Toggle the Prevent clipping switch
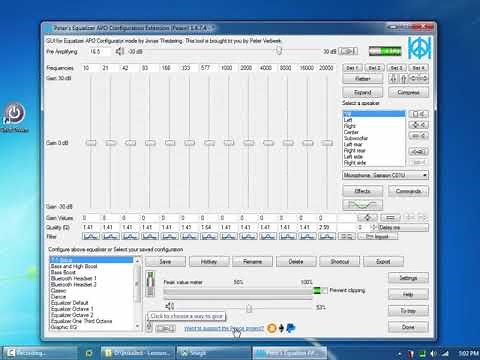The height and width of the screenshot is (360, 480). (321, 290)
